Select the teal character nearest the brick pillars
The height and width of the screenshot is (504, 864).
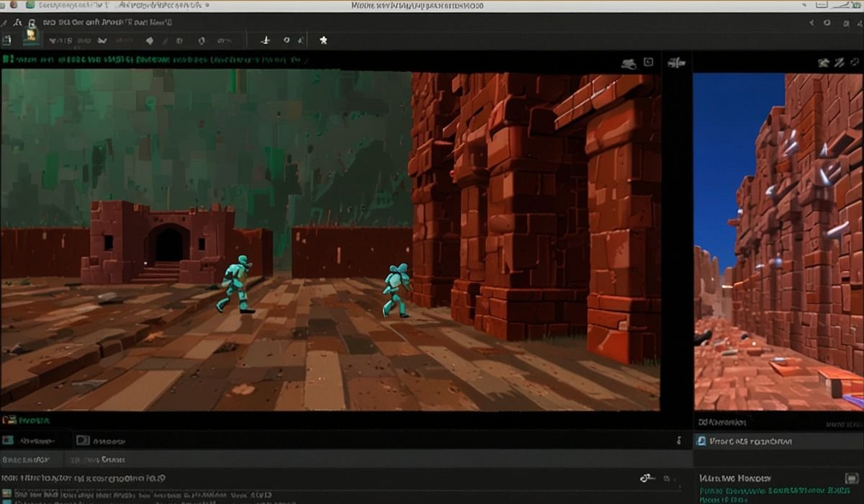[x=395, y=290]
